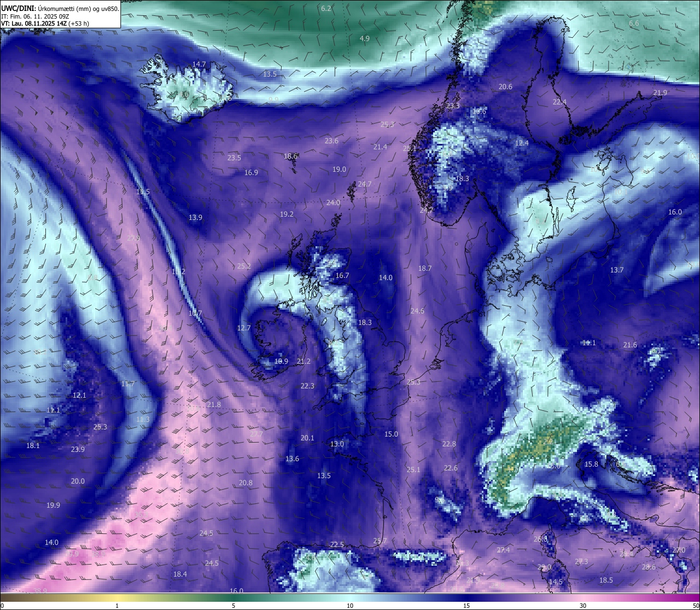Click the '4.9' value on the map

(365, 38)
